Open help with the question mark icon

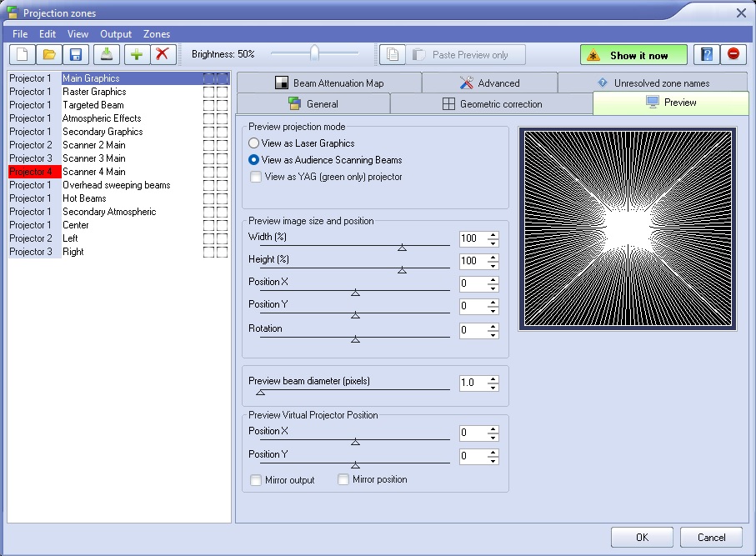(706, 55)
